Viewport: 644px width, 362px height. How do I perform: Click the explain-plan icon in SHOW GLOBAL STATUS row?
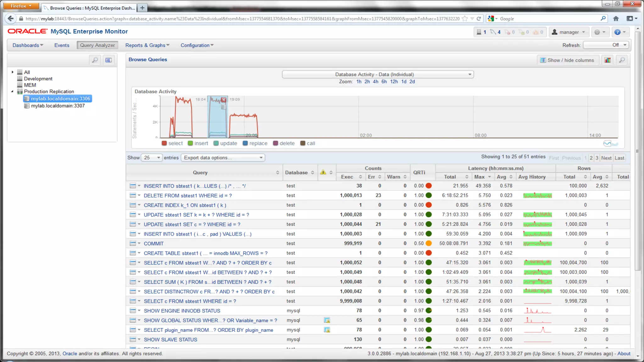coord(327,320)
